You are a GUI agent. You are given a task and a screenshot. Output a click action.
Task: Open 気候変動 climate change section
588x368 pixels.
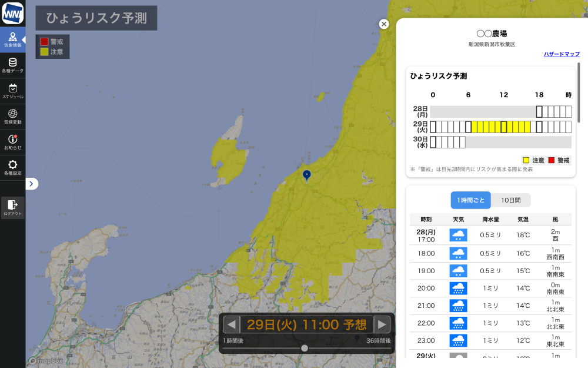[12, 117]
